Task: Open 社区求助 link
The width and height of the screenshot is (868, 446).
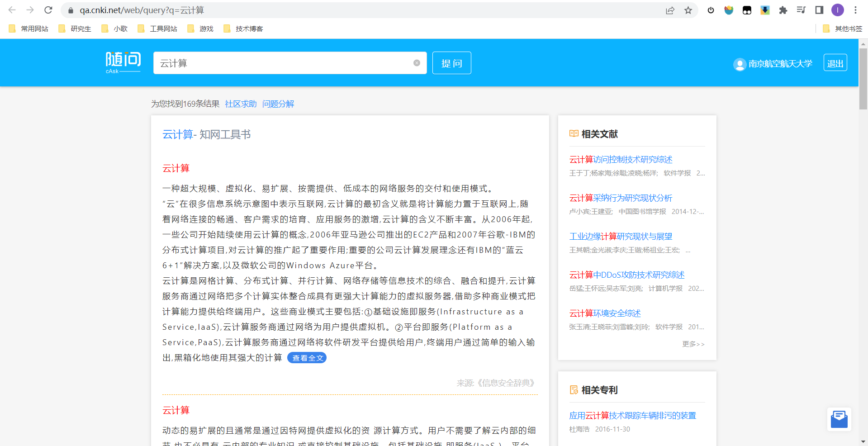Action: click(x=241, y=104)
